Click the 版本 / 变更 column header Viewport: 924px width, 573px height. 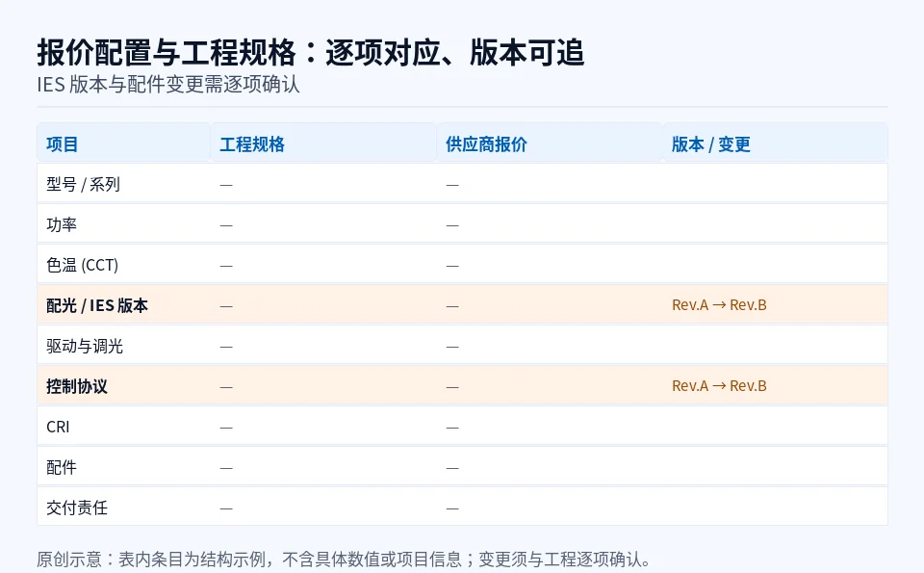click(775, 143)
